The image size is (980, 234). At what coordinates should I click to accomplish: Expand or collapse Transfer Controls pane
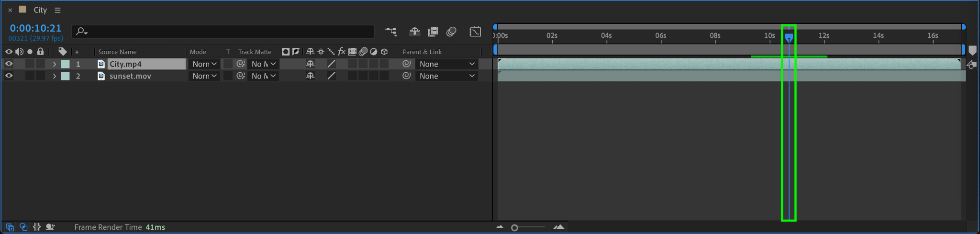click(23, 227)
